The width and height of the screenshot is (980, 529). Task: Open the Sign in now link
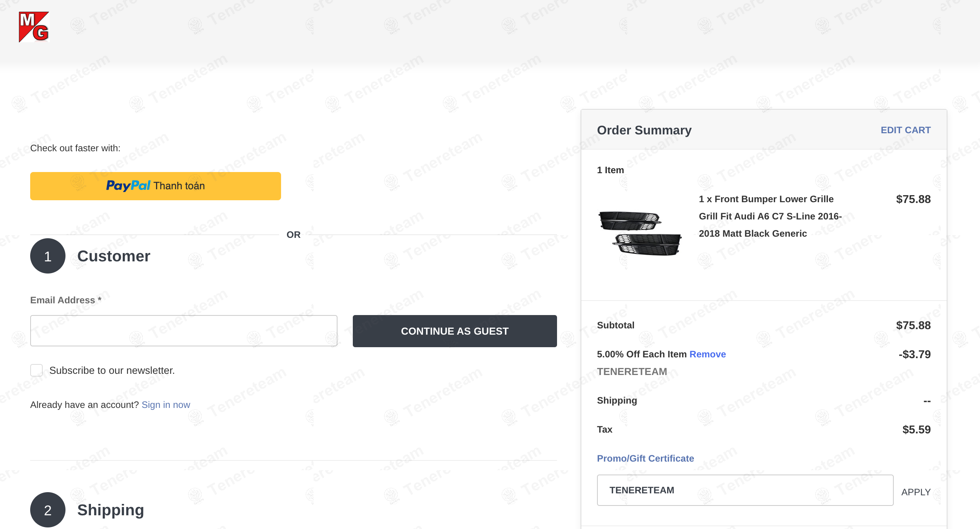(x=166, y=405)
